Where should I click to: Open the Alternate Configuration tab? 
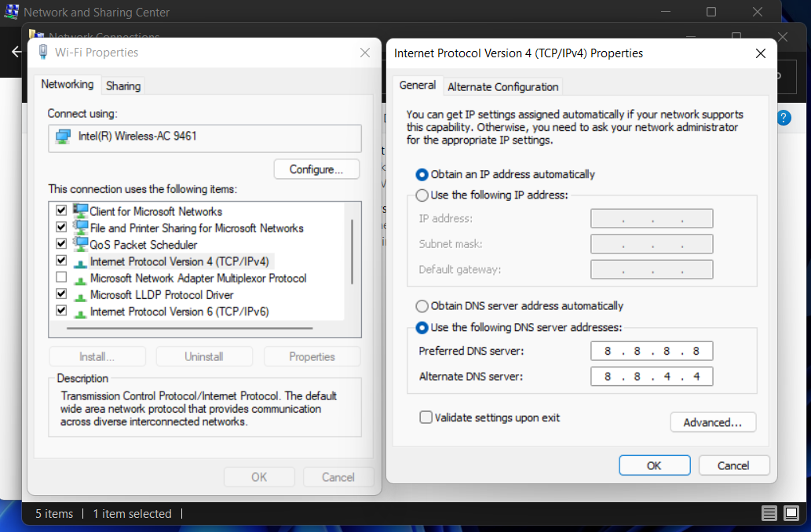(502, 86)
